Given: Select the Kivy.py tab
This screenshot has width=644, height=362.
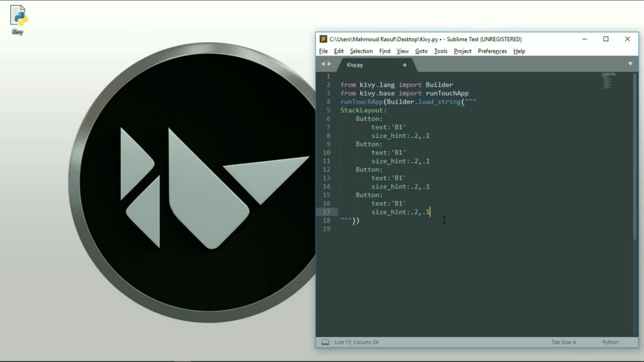Looking at the screenshot, I should click(355, 65).
